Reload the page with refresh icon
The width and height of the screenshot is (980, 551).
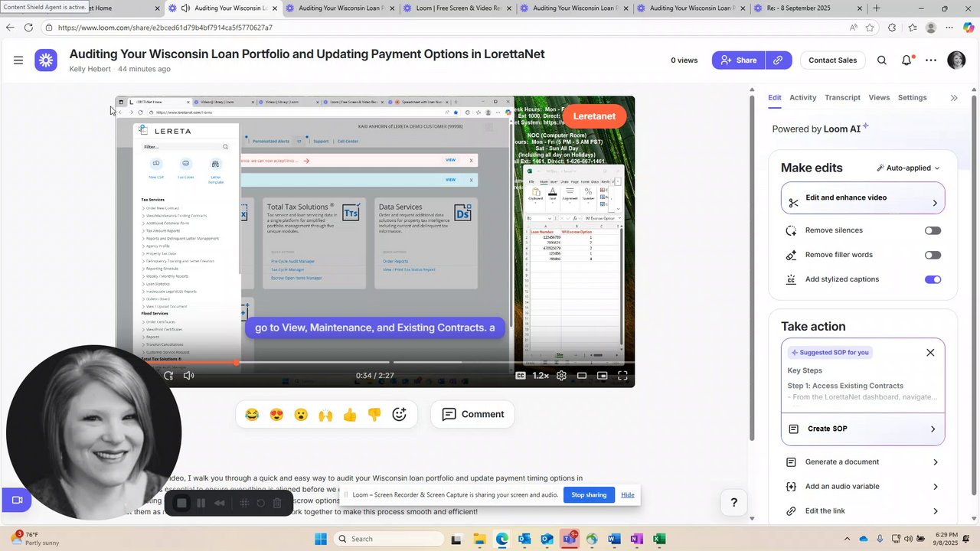tap(28, 28)
